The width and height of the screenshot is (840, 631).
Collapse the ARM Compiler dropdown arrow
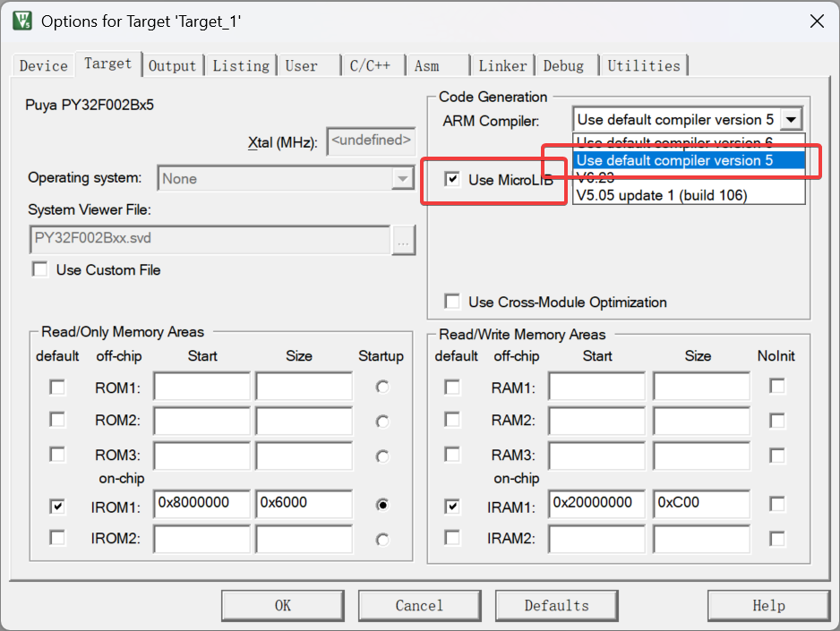[792, 119]
